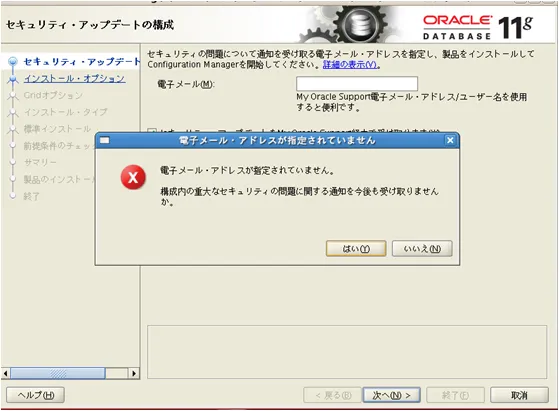Viewport: 559px width, 411px height.
Task: Close the email address warning dialog
Action: coord(450,140)
